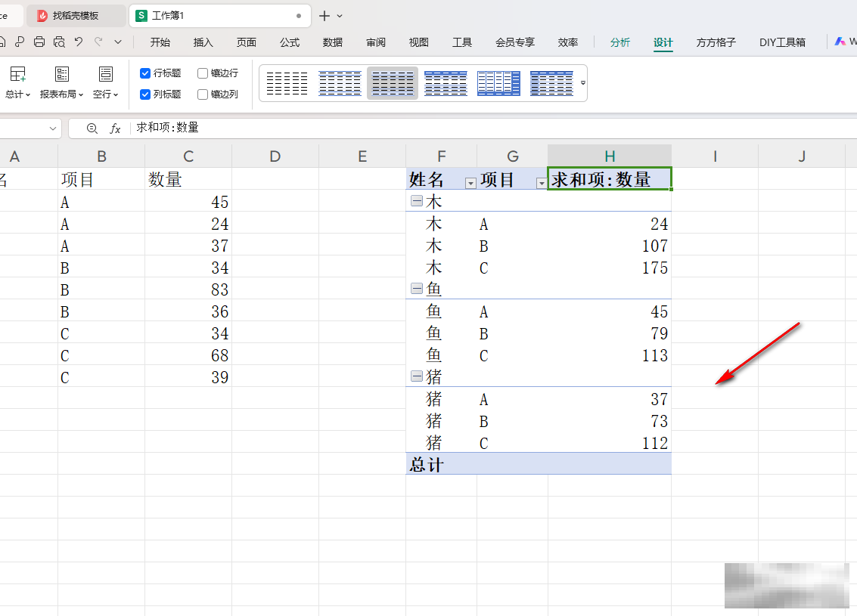Switch to the 分析 ribbon tab
Screen dimensions: 857x616
pyautogui.click(x=619, y=42)
